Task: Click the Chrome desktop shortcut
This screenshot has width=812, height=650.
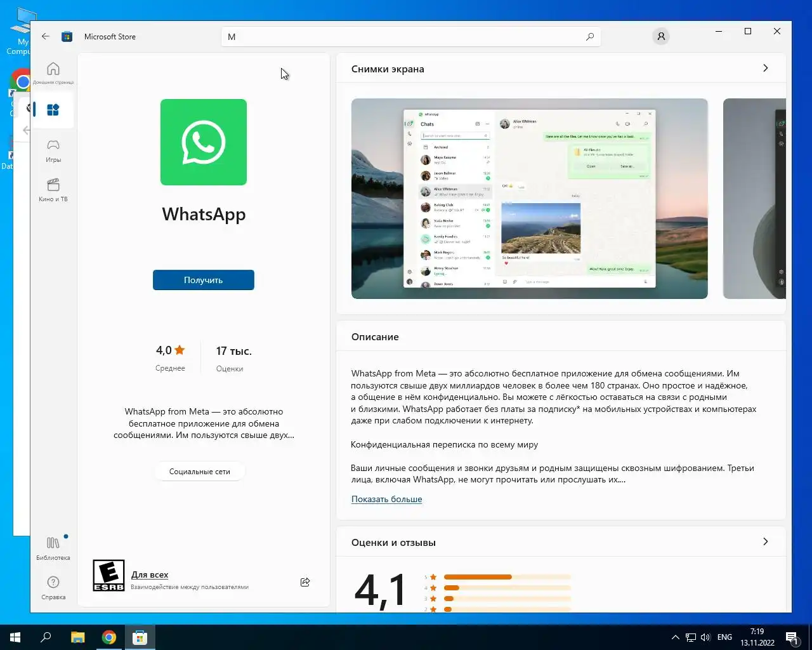Action: pyautogui.click(x=21, y=81)
